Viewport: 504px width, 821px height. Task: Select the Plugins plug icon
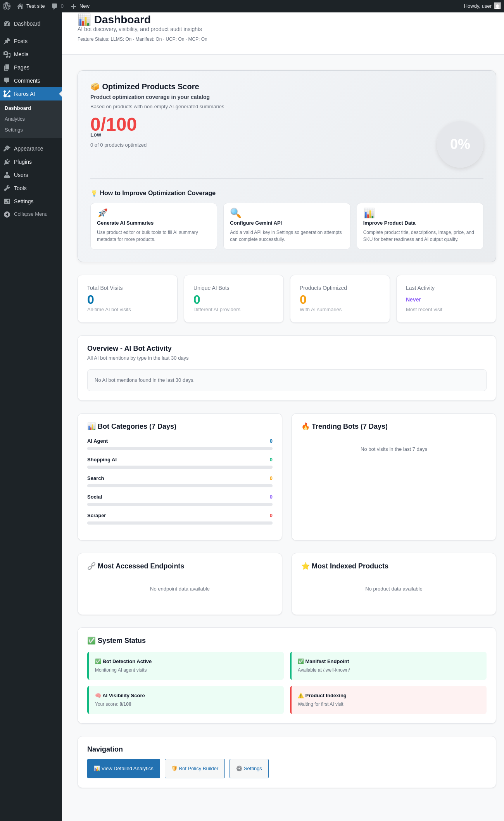(x=7, y=162)
